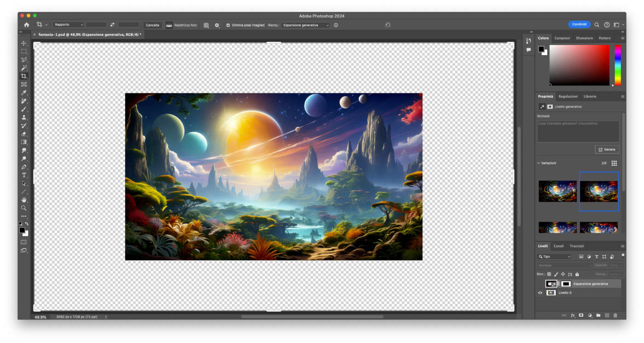The width and height of the screenshot is (644, 343).
Task: Go to the Home screen
Action: tap(26, 25)
